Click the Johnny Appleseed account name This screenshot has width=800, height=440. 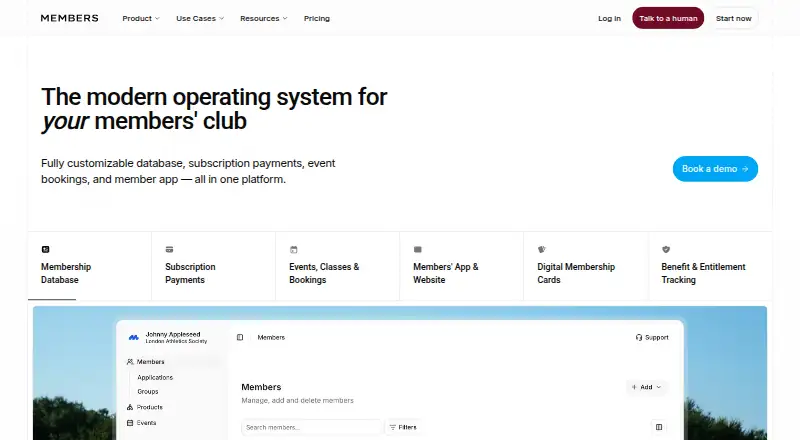pos(173,334)
